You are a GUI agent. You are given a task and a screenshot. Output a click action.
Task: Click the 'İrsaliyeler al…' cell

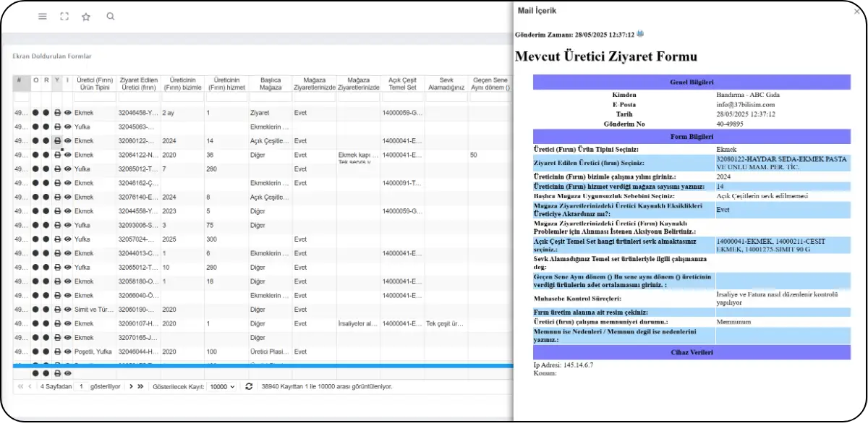click(x=357, y=323)
